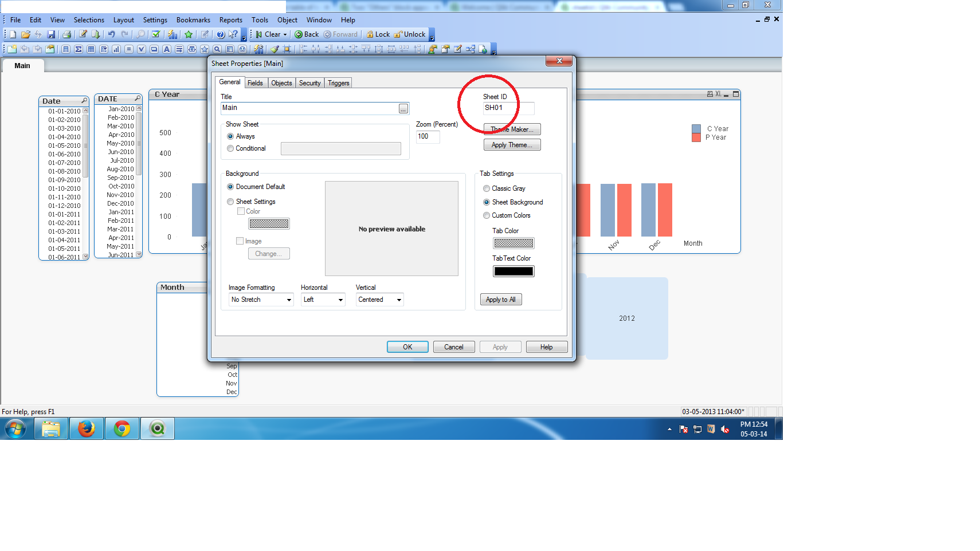Screen dimensions: 980x551
Task: Click the Theme Maker button
Action: click(x=512, y=129)
